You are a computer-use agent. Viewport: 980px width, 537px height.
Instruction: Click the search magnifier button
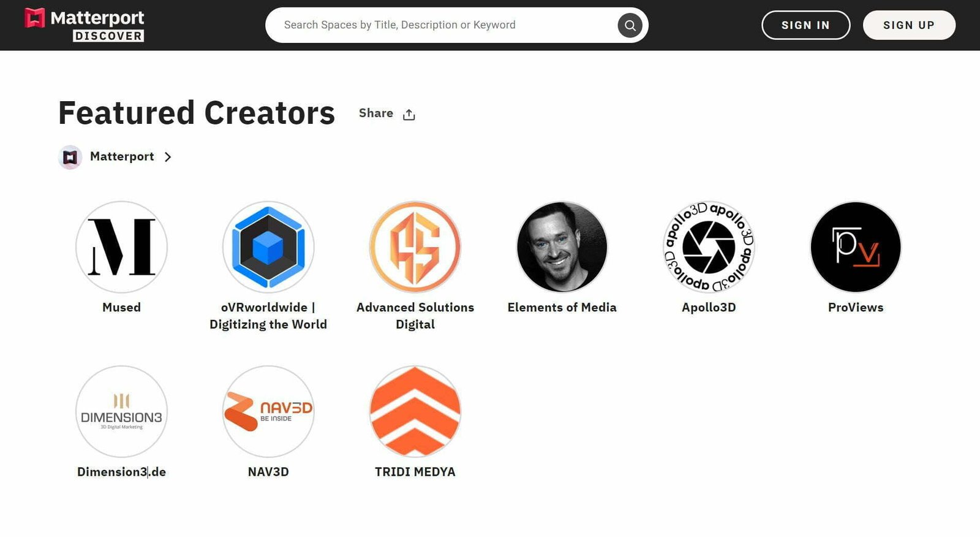tap(630, 25)
